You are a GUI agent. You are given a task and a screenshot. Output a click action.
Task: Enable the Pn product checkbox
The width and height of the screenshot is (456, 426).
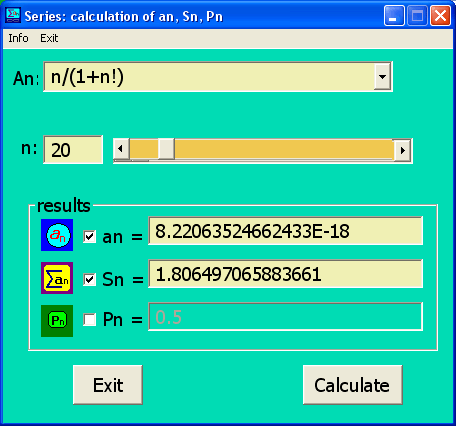[90, 320]
